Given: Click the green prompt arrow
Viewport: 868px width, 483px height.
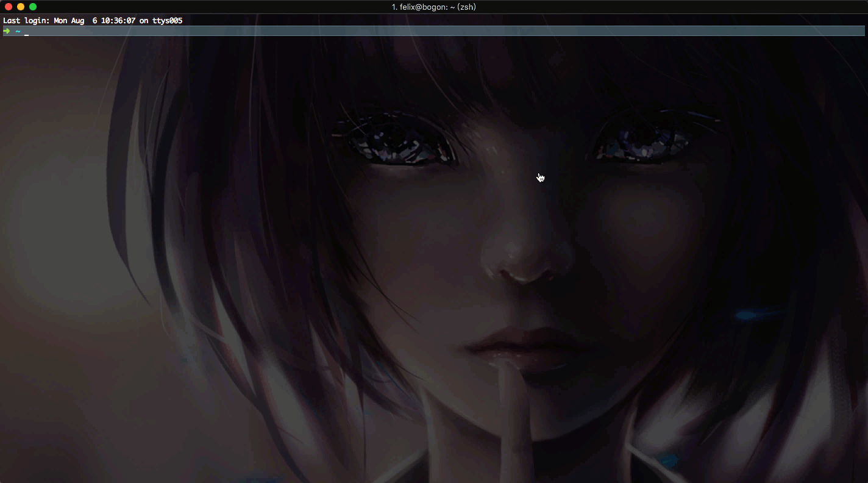Looking at the screenshot, I should coord(7,31).
